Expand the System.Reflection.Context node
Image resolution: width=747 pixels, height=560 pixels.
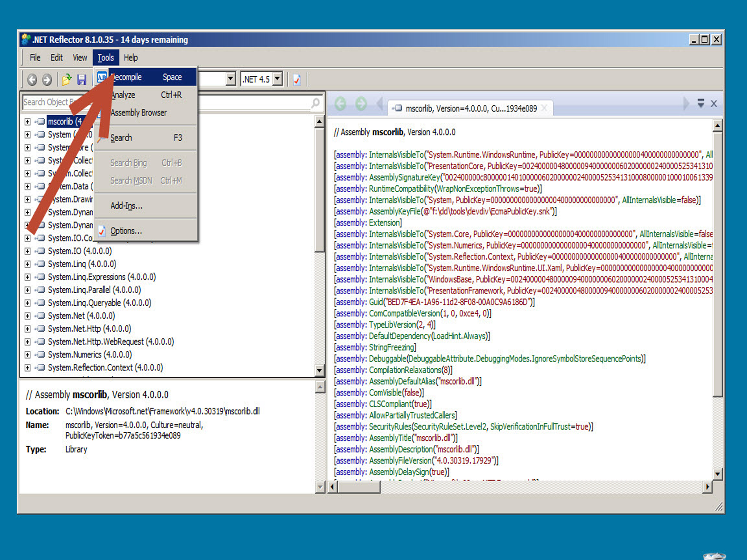tap(28, 367)
